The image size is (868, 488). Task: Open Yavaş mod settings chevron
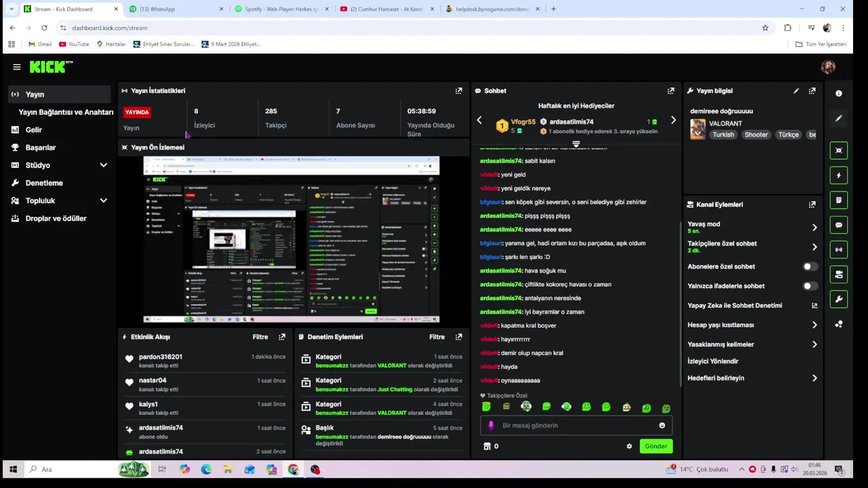click(x=814, y=228)
